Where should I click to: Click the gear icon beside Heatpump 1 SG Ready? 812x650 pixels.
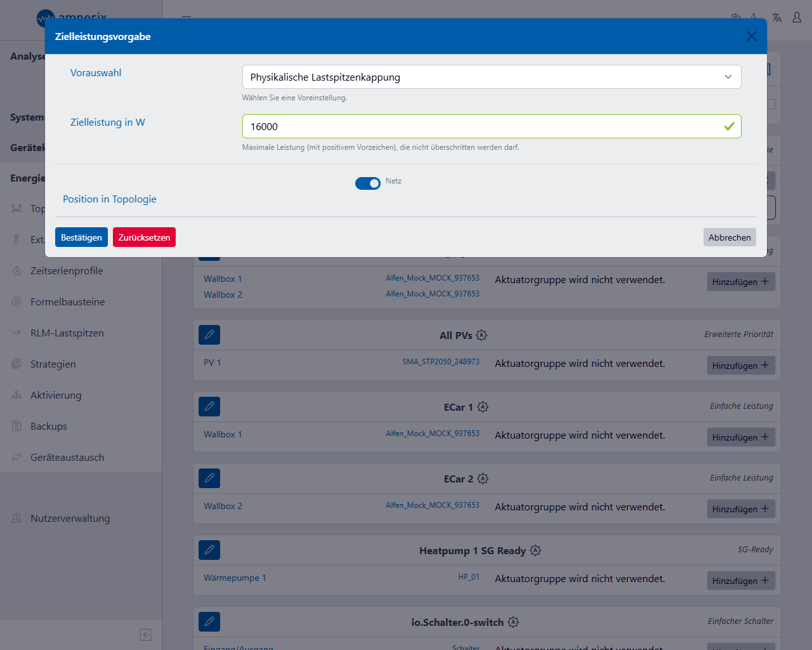[535, 550]
